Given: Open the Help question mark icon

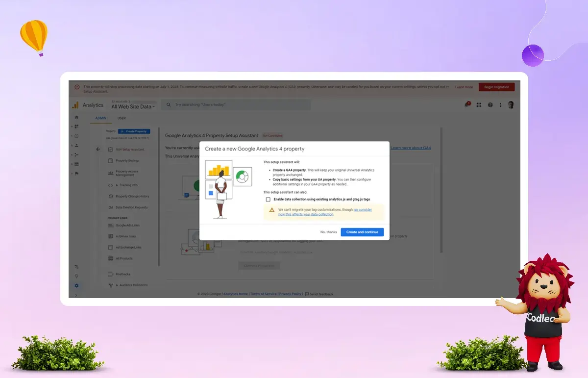Looking at the screenshot, I should [490, 105].
